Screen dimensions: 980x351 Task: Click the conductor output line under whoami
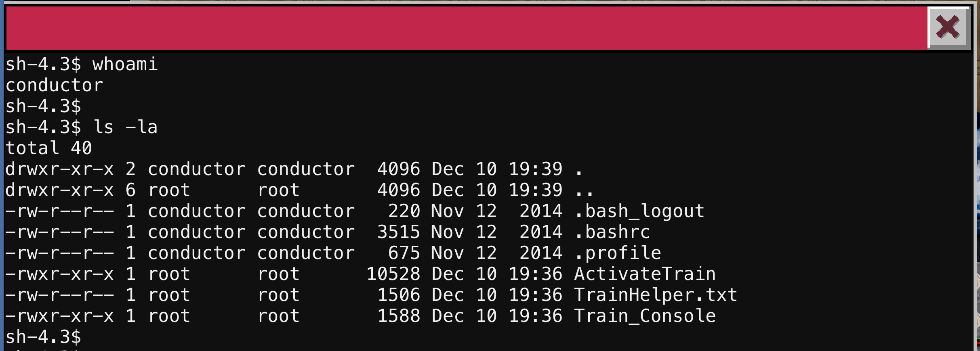pos(54,85)
